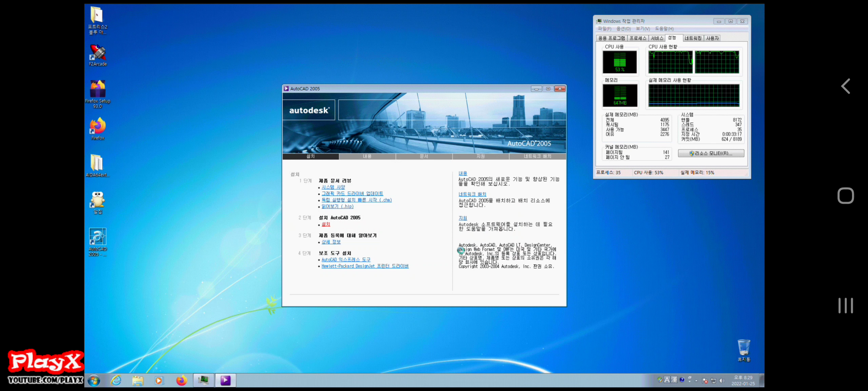This screenshot has height=391, width=868.
Task: Click the 리소스 모니터(R)... button
Action: [x=711, y=153]
